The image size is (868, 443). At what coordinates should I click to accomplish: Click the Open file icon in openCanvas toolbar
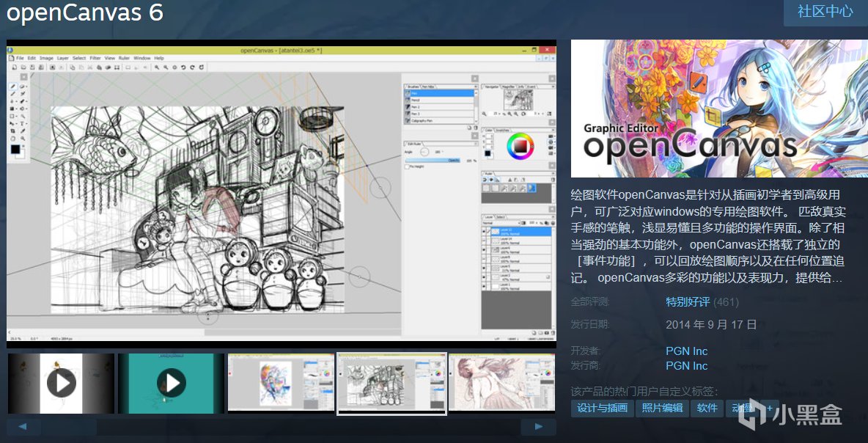click(x=23, y=67)
